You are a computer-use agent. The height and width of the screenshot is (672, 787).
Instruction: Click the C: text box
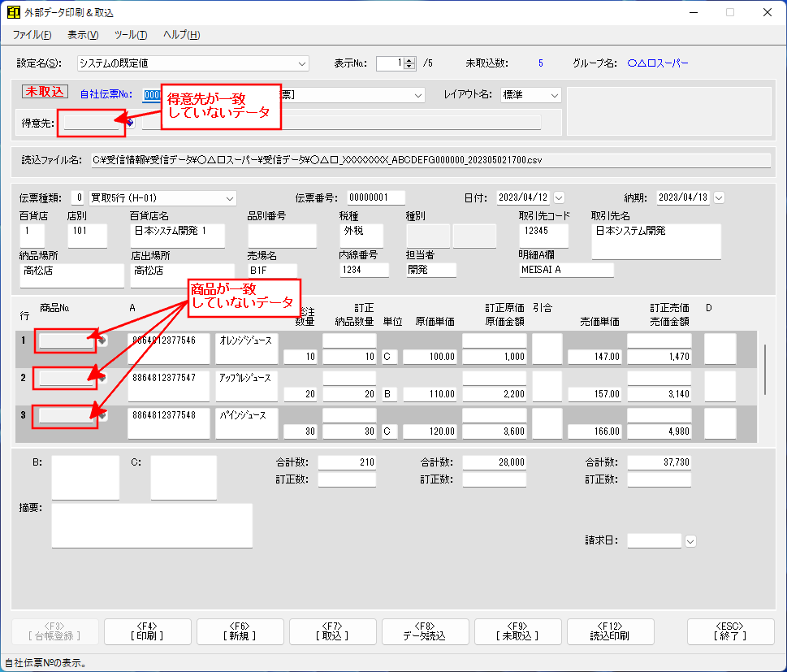tap(184, 477)
